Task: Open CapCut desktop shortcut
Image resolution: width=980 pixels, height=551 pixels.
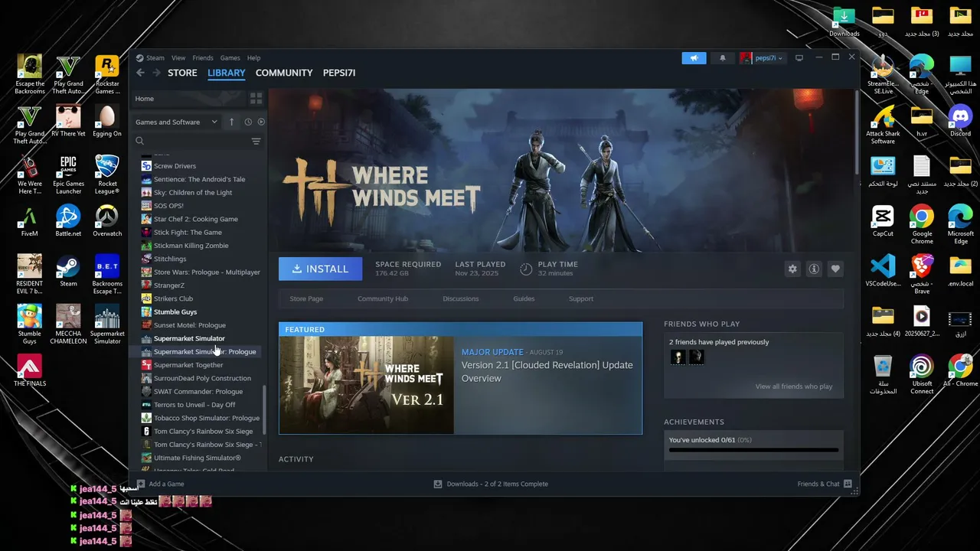Action: tap(883, 220)
